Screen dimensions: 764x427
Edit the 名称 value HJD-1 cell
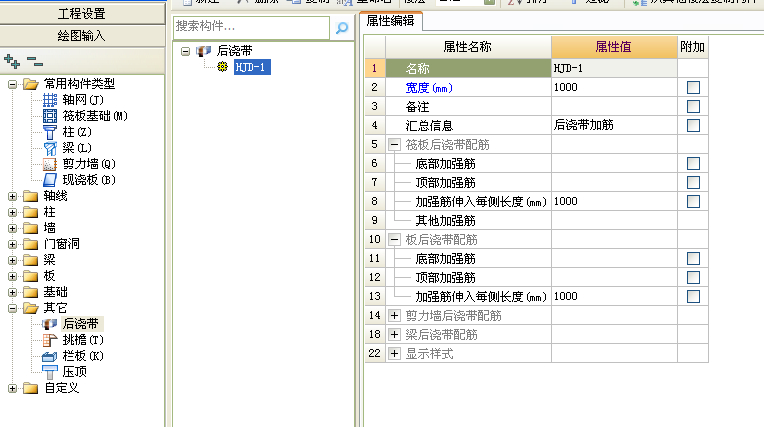pos(614,68)
